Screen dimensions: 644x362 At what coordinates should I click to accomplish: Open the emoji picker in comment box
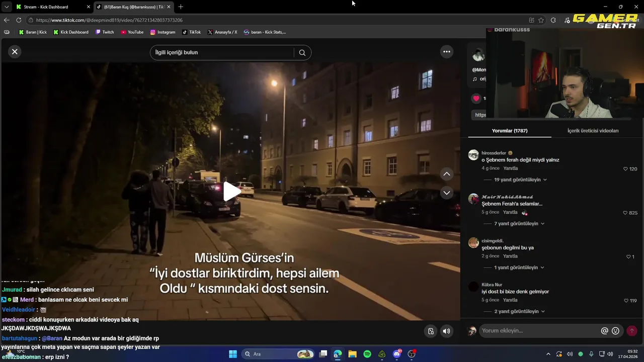click(615, 331)
